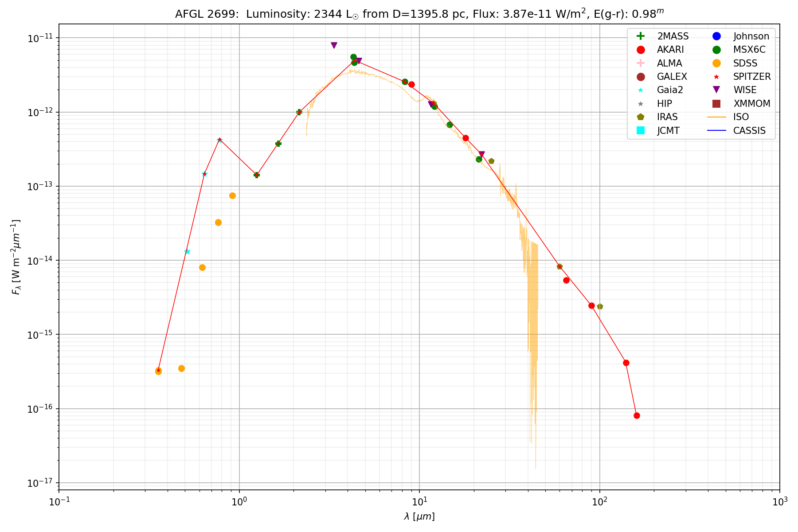Click the SDSS label in the legend
The image size is (798, 532).
(x=745, y=63)
